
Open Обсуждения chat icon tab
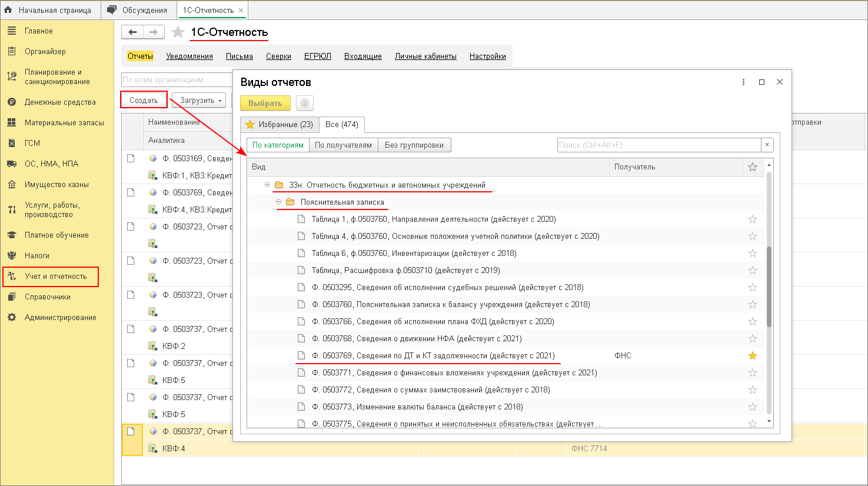112,10
